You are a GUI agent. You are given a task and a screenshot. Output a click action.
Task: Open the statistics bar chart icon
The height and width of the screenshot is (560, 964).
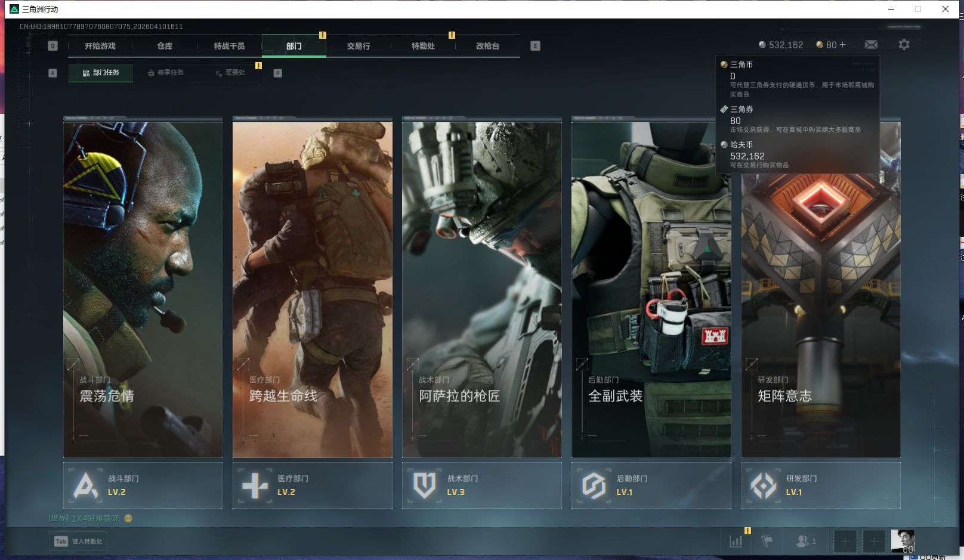[x=736, y=542]
